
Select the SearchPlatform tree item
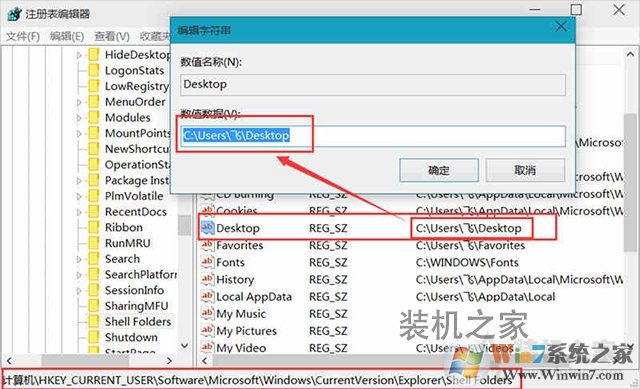click(x=140, y=275)
